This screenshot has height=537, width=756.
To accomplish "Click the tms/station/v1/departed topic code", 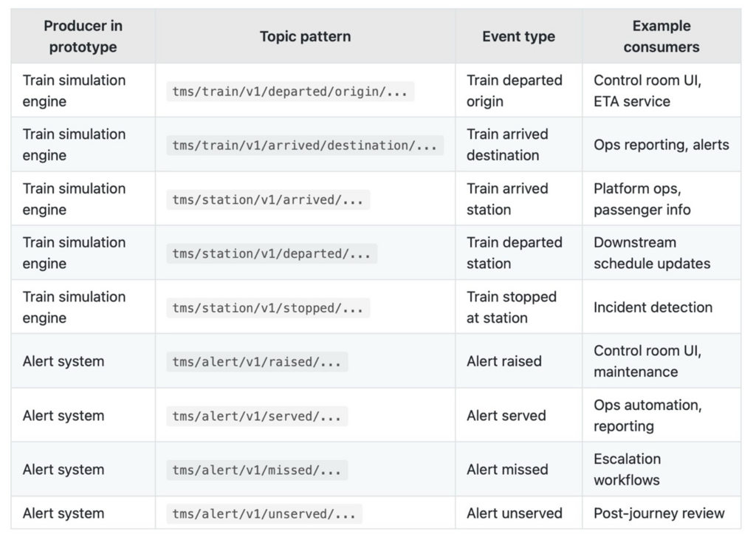I will (x=271, y=253).
